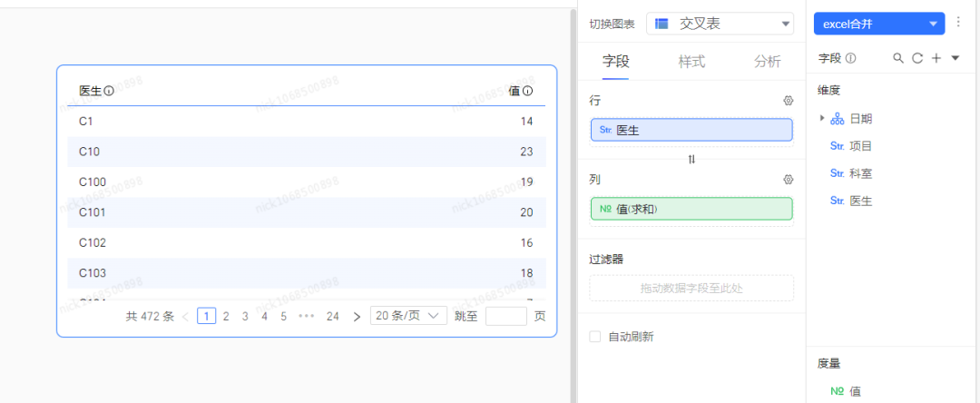Screen dimensions: 980x403
Task: Switch to the 分析 tab
Action: pyautogui.click(x=767, y=61)
